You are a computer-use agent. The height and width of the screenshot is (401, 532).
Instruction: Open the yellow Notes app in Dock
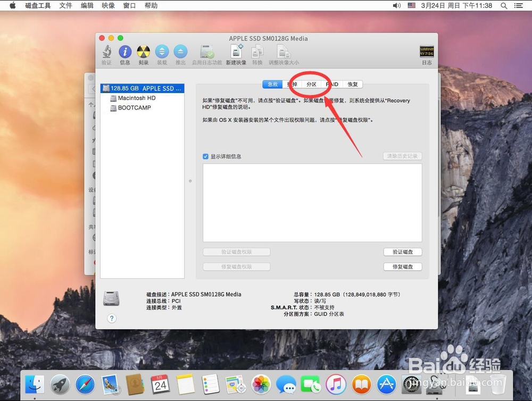(x=186, y=385)
